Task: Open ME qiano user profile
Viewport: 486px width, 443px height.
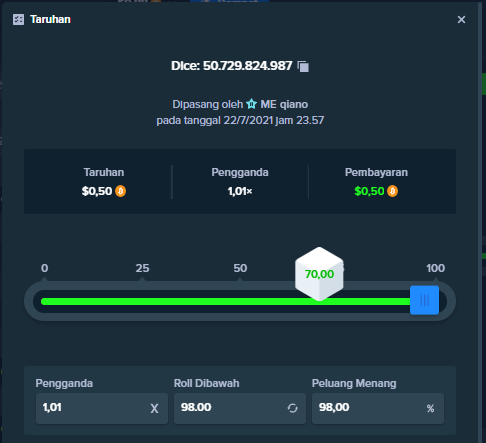Action: pos(284,104)
